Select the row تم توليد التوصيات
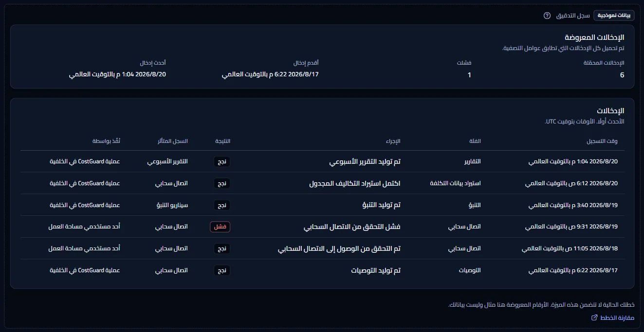The image size is (644, 332). (x=322, y=270)
